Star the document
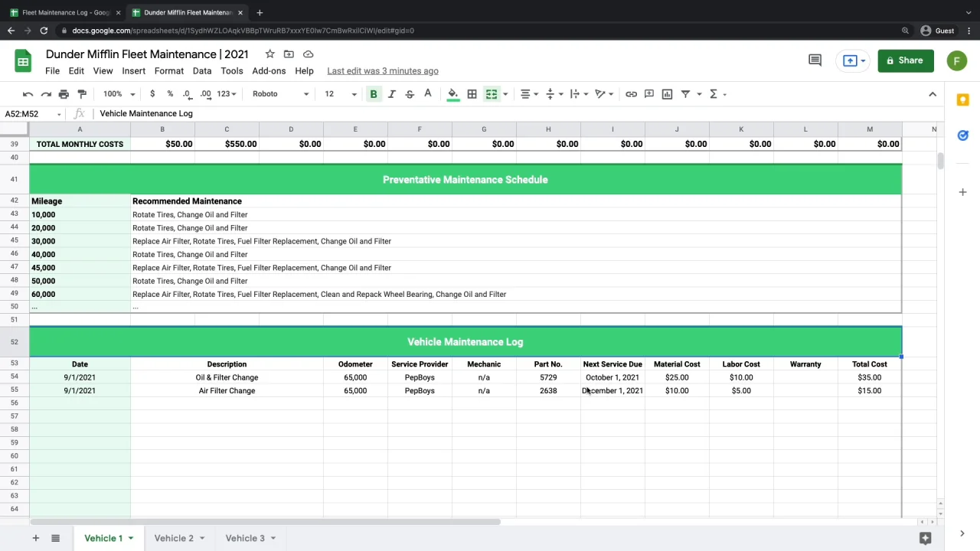 coord(269,54)
